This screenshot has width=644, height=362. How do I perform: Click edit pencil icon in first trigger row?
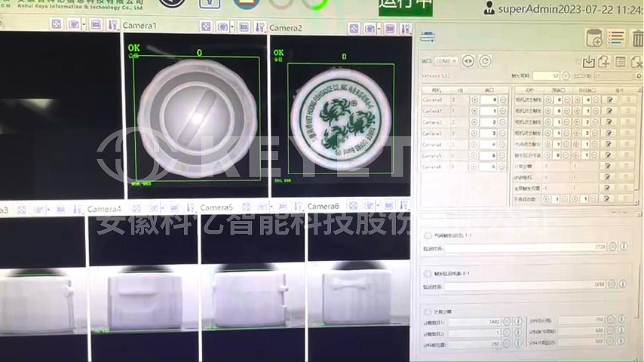tap(609, 100)
